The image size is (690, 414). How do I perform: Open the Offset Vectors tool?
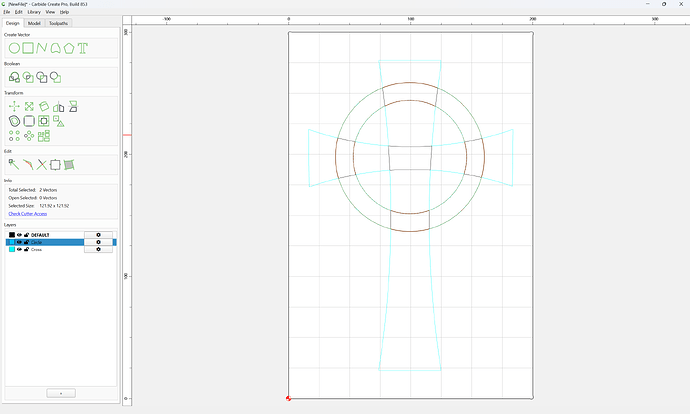pyautogui.click(x=14, y=121)
